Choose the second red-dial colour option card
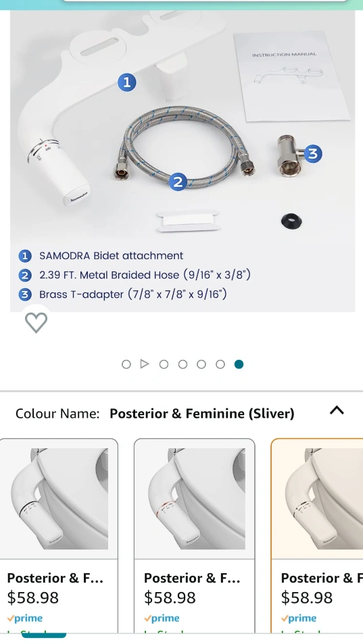The image size is (363, 644). pyautogui.click(x=195, y=535)
